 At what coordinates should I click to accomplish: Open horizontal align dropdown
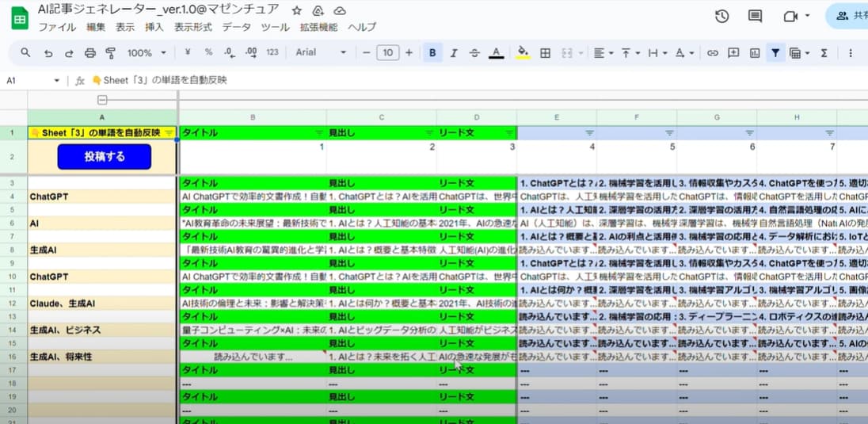pyautogui.click(x=603, y=52)
